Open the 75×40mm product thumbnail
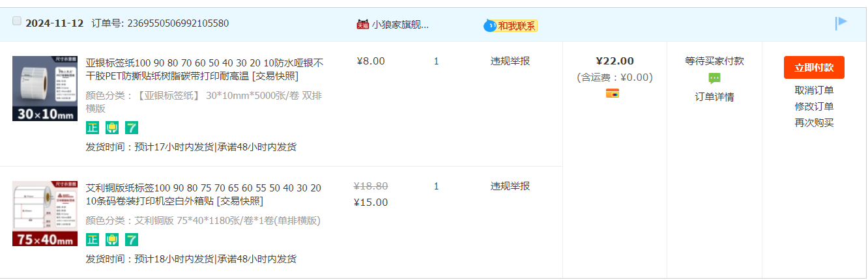The height and width of the screenshot is (280, 868). [x=45, y=214]
